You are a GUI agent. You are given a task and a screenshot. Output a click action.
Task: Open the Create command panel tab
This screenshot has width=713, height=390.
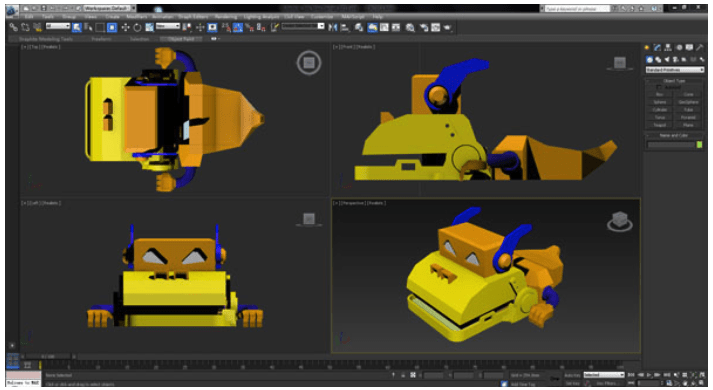coord(647,48)
